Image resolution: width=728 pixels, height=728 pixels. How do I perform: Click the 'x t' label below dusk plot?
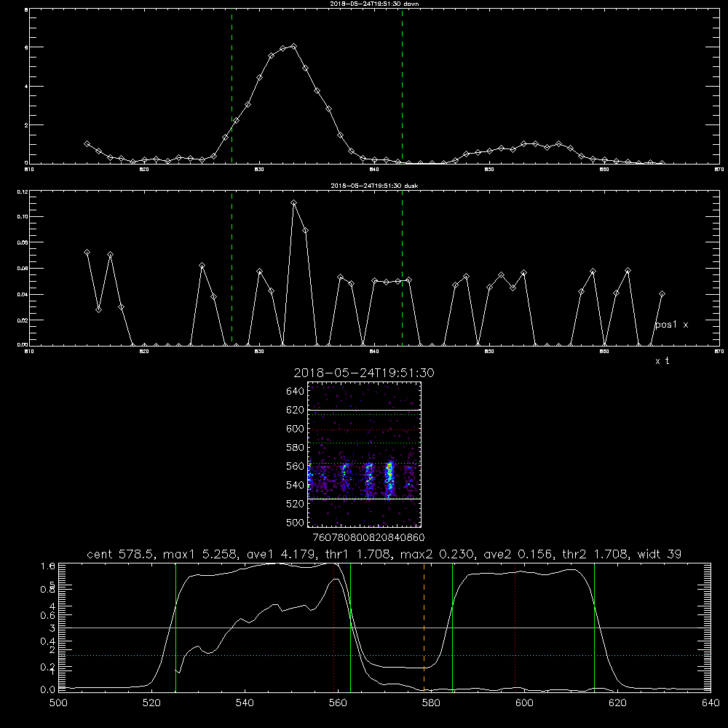coord(662,361)
